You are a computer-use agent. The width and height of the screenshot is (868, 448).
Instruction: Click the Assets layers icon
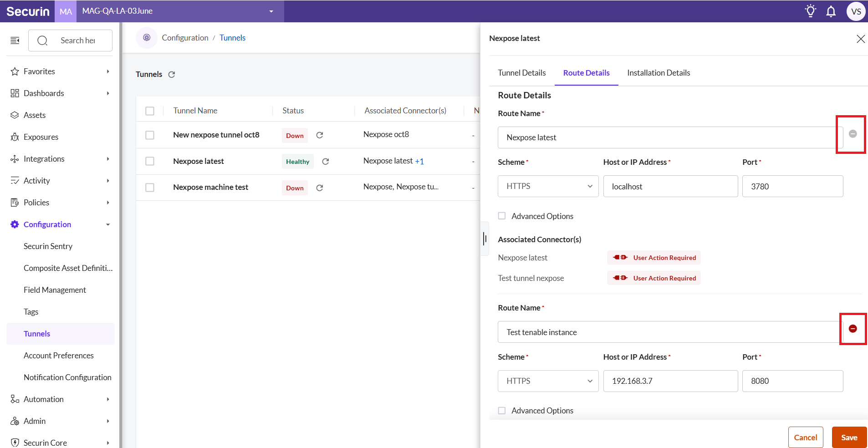pyautogui.click(x=15, y=115)
